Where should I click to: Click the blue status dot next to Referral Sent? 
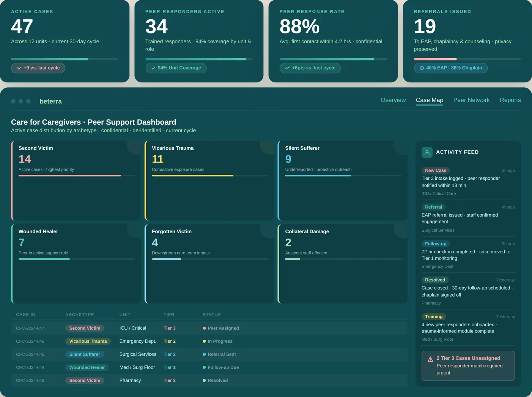click(204, 354)
